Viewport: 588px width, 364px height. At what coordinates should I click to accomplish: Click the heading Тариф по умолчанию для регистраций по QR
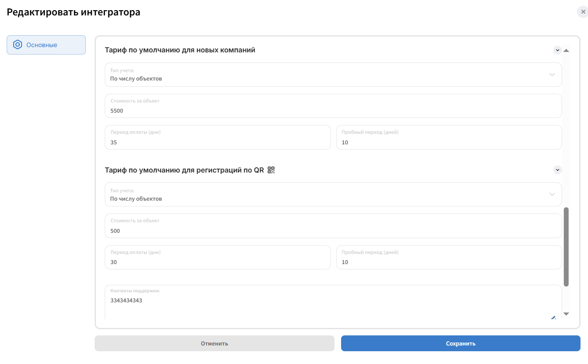184,170
